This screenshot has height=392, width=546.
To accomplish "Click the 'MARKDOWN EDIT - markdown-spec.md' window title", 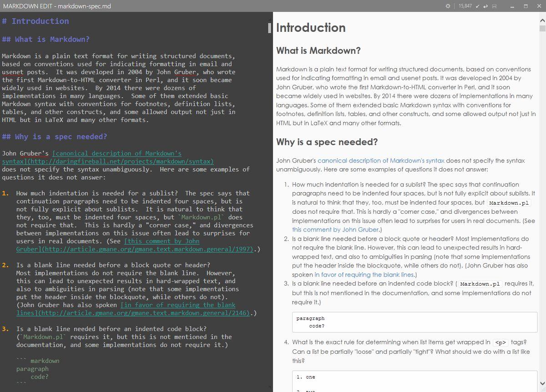I will [57, 6].
